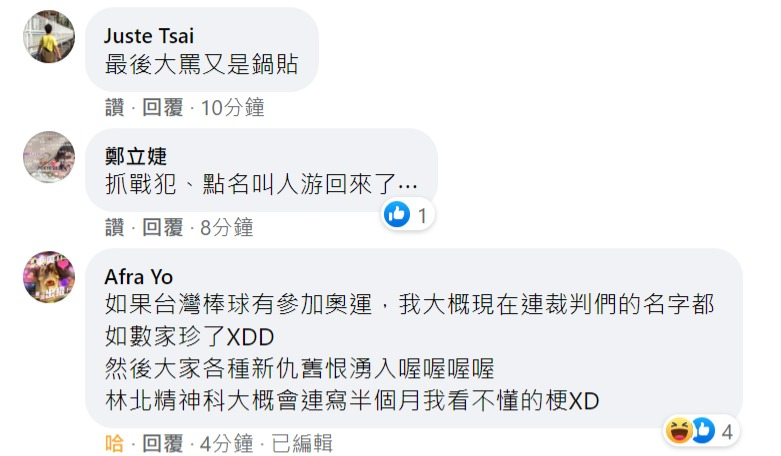Reply to 鄭立婕's comment
The image size is (781, 456).
pos(163,228)
